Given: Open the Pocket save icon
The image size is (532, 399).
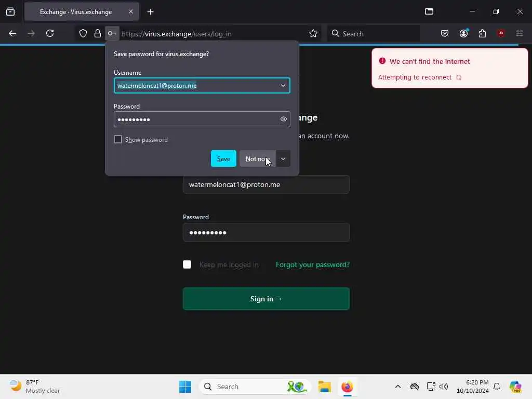Looking at the screenshot, I should pos(445,33).
